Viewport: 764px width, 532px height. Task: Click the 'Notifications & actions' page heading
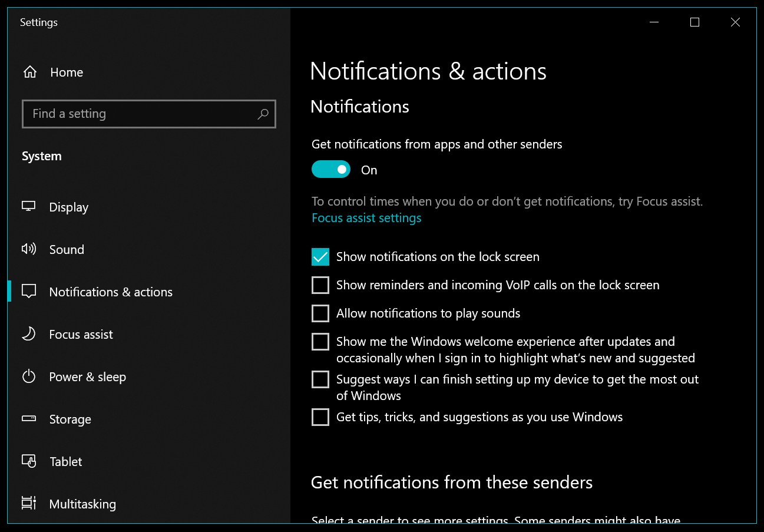(x=428, y=71)
